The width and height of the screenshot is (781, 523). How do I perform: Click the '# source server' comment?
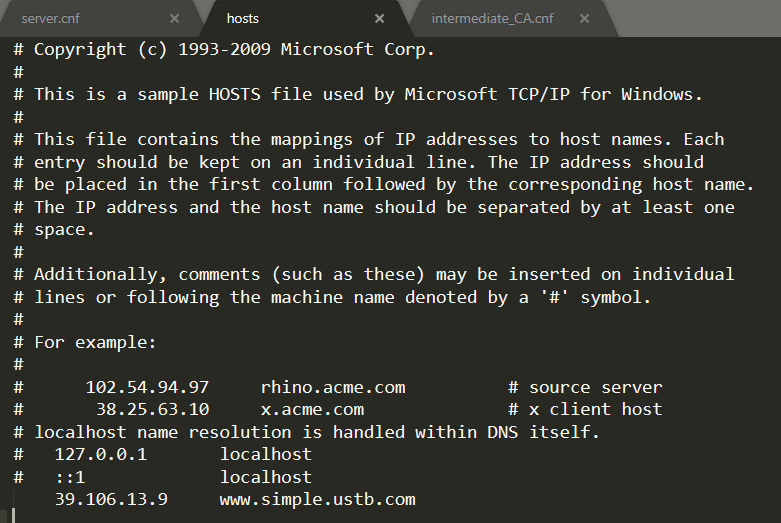(585, 387)
